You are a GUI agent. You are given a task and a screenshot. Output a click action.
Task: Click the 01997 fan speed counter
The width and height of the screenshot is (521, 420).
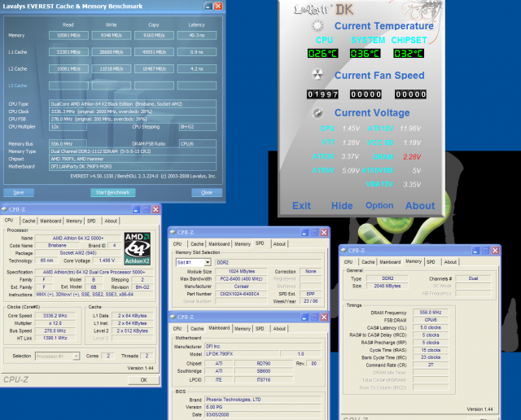tap(322, 94)
